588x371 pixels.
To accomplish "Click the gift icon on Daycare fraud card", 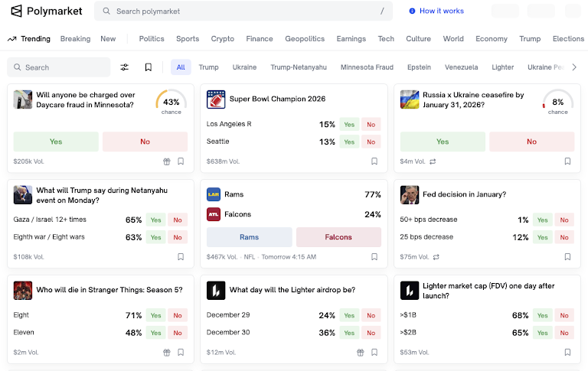I will coord(167,161).
